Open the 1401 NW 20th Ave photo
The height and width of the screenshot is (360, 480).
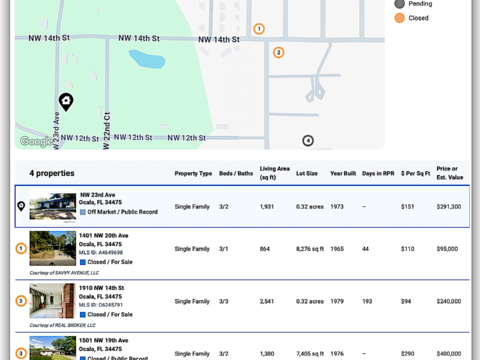pyautogui.click(x=53, y=248)
